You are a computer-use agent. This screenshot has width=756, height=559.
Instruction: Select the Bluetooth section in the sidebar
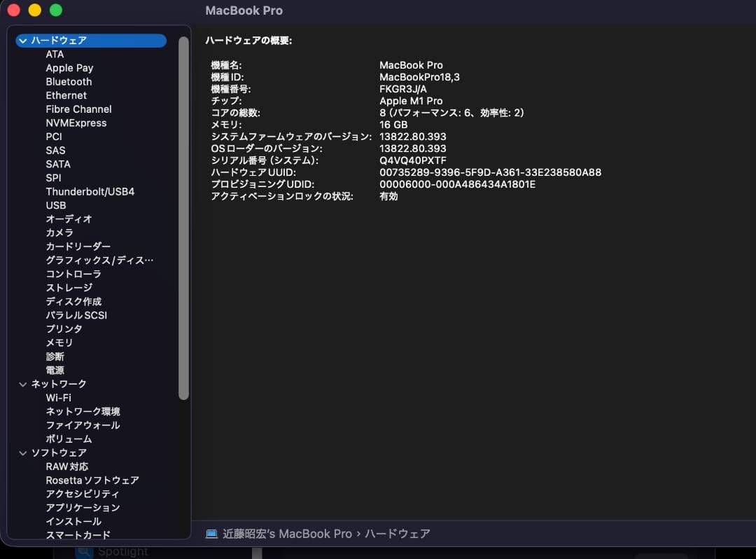pos(69,81)
